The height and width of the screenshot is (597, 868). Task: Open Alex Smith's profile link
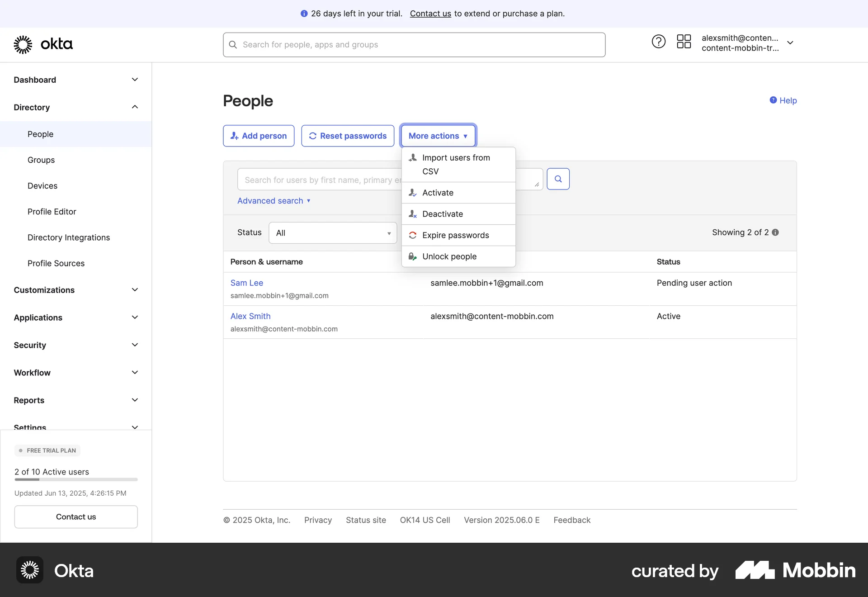click(x=250, y=316)
